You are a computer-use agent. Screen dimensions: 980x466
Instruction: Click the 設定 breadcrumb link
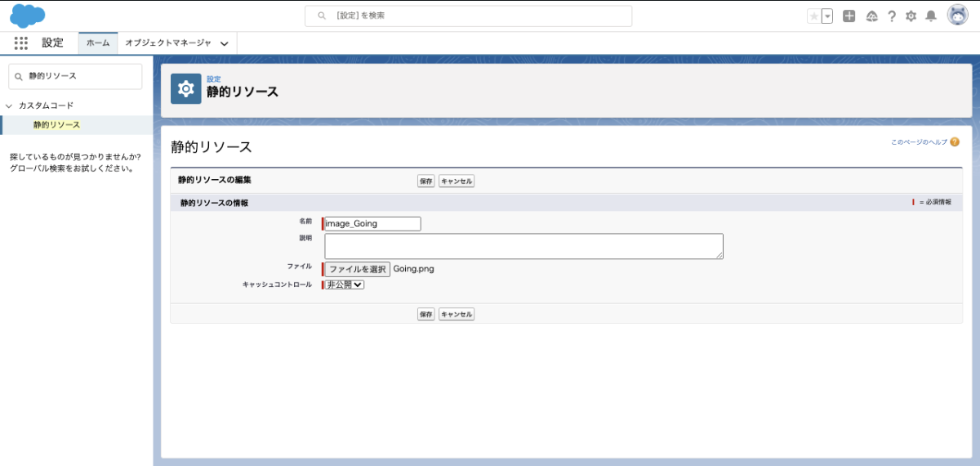[213, 79]
